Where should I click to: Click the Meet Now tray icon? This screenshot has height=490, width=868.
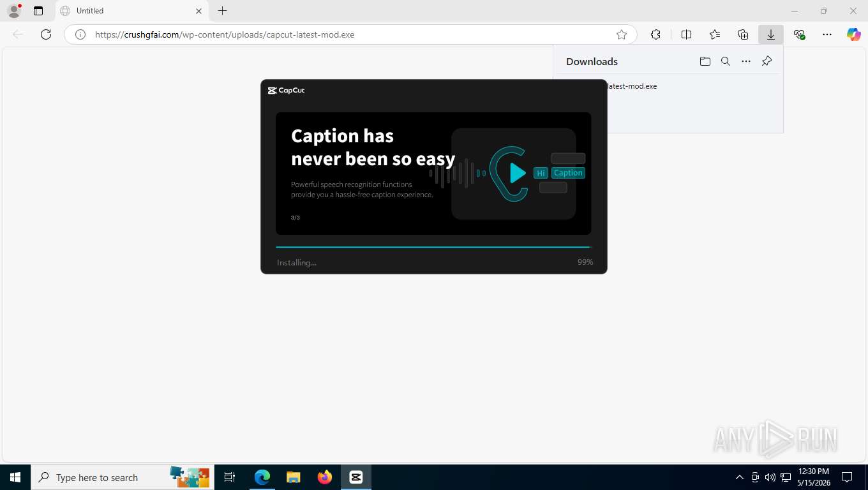tap(755, 477)
